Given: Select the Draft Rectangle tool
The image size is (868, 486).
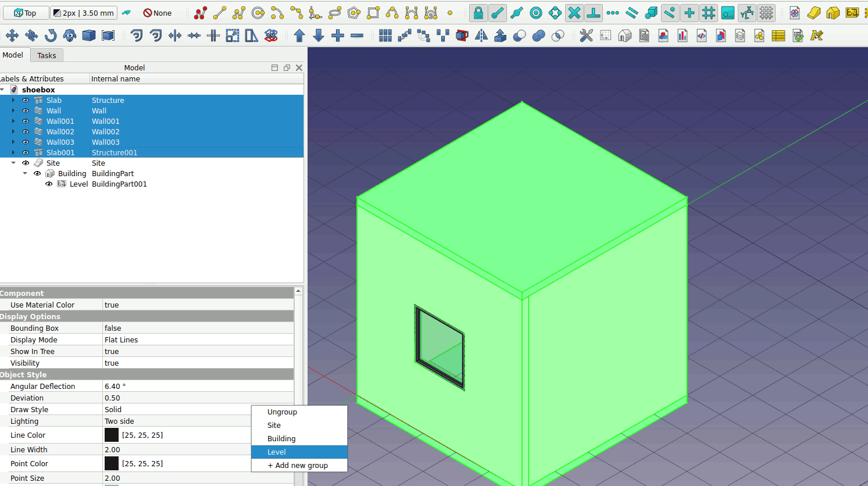Looking at the screenshot, I should pos(373,13).
